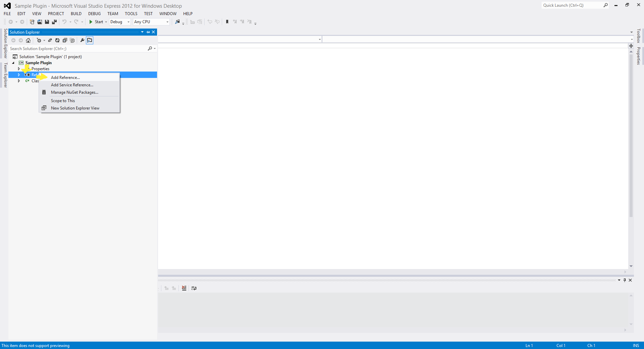Click the Open File toolbar icon
The image size is (644, 349).
[x=40, y=22]
